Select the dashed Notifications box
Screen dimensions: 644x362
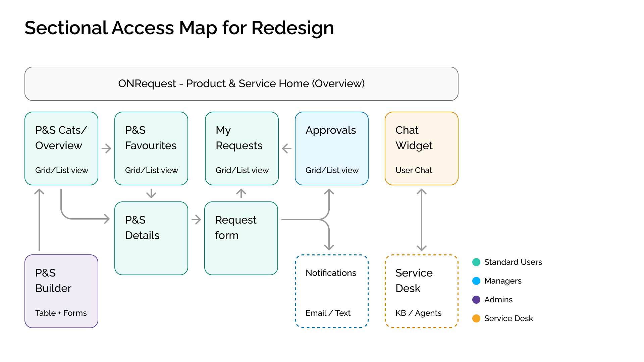tap(331, 291)
